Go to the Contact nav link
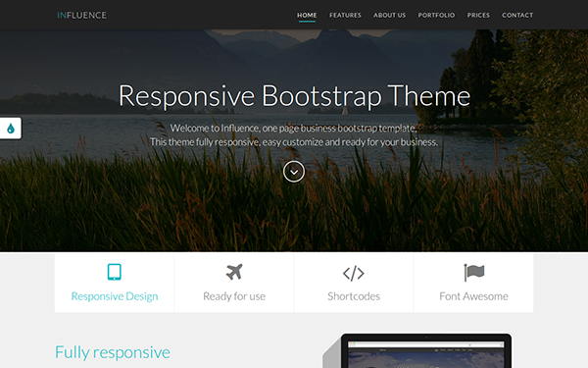 click(x=517, y=15)
